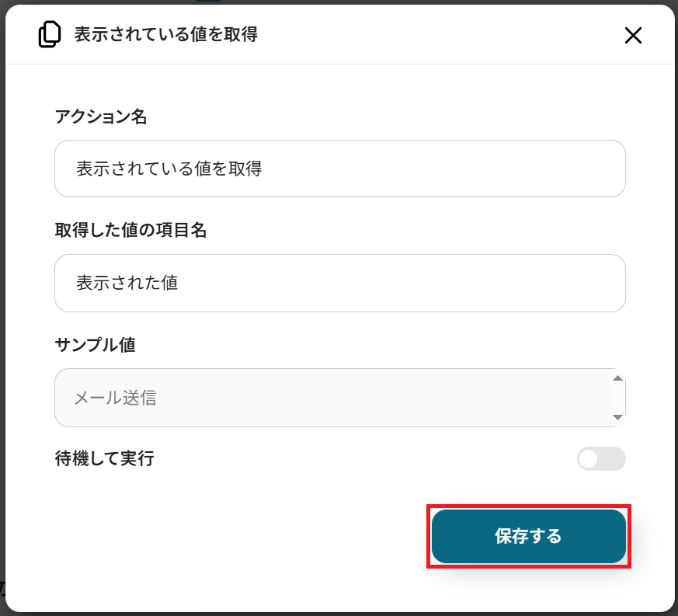Click dark backdrop strip below dialog
This screenshot has height=616, width=678.
[339, 614]
